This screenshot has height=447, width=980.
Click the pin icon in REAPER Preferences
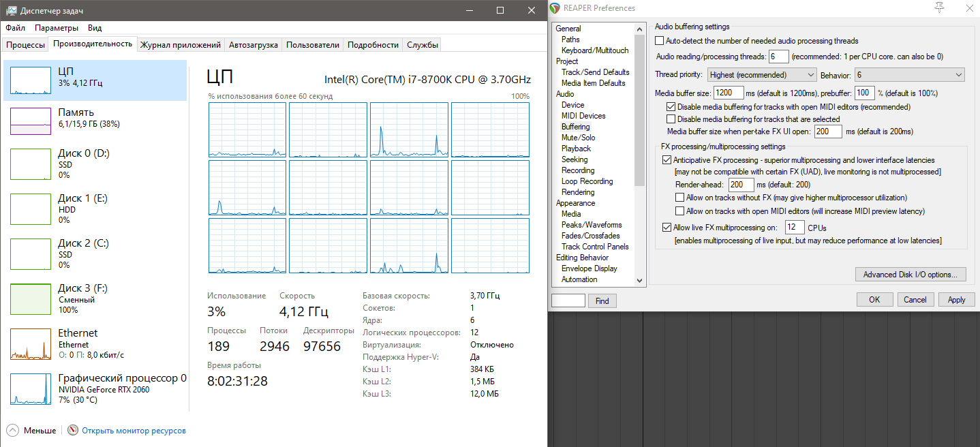(940, 7)
